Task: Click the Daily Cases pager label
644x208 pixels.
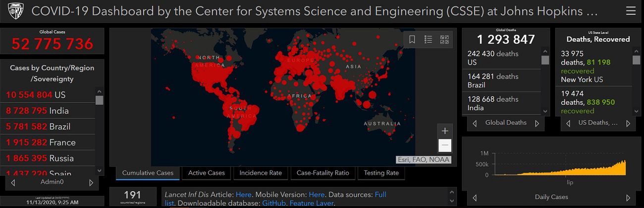Action: [x=551, y=198]
